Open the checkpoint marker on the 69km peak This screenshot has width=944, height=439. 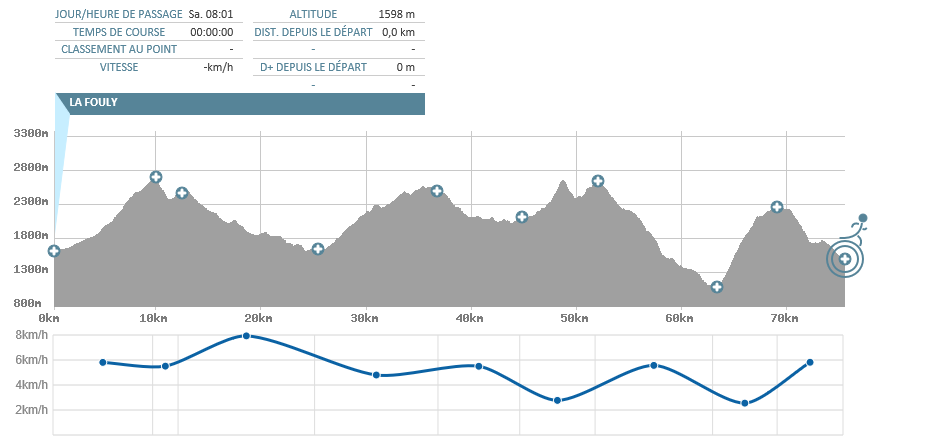pos(777,207)
